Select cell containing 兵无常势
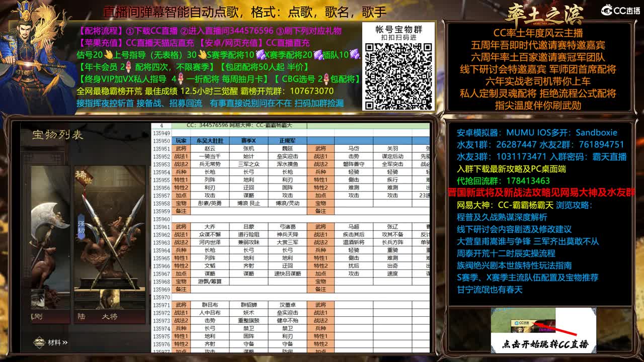This screenshot has height=362, width=644. pos(209,164)
